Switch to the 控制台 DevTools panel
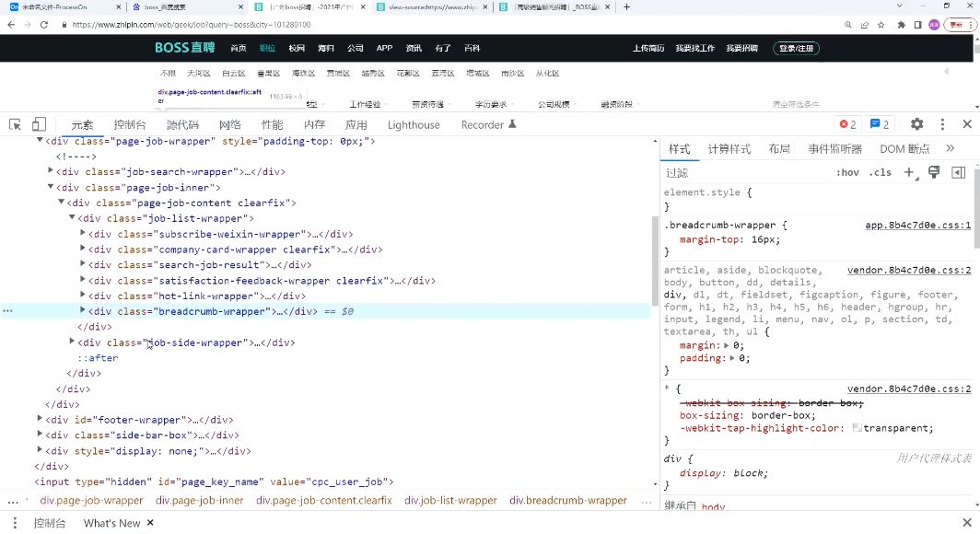 [x=130, y=123]
